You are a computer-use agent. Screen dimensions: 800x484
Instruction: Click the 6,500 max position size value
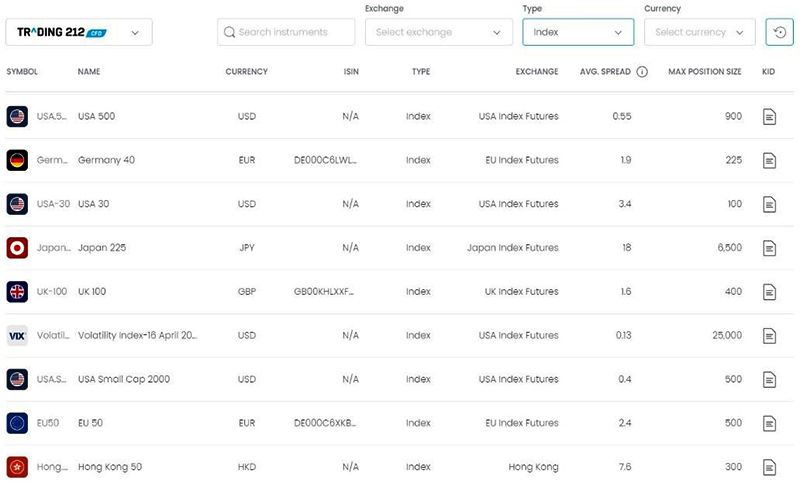pos(730,248)
